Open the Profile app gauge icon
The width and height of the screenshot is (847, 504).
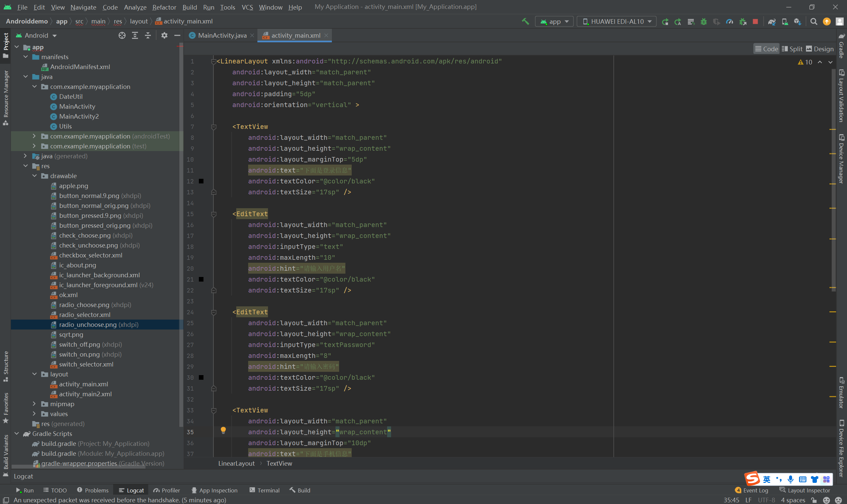click(730, 21)
